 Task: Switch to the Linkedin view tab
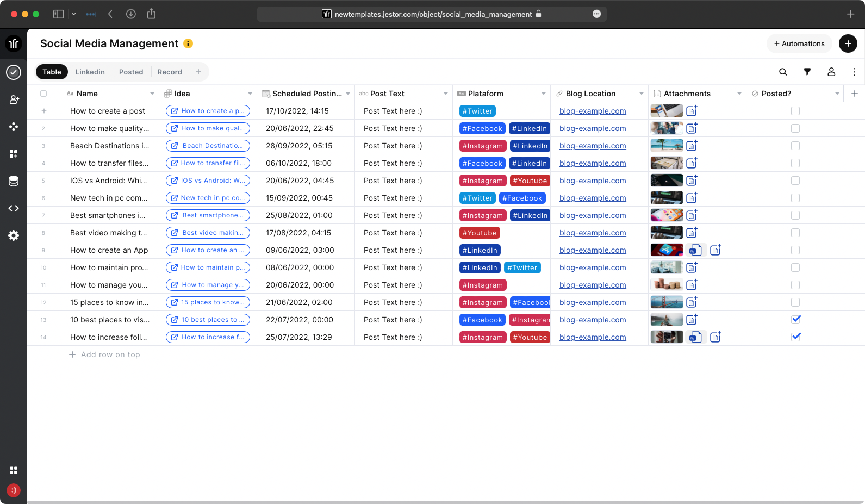90,72
